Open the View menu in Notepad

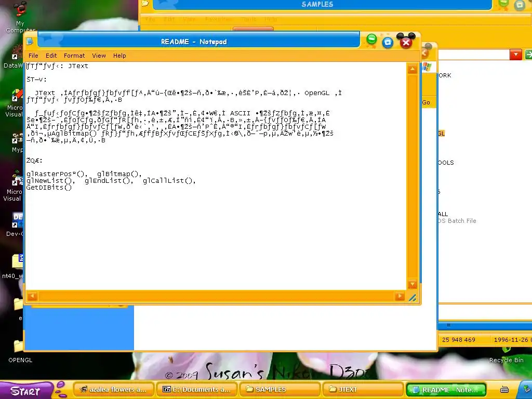[99, 56]
